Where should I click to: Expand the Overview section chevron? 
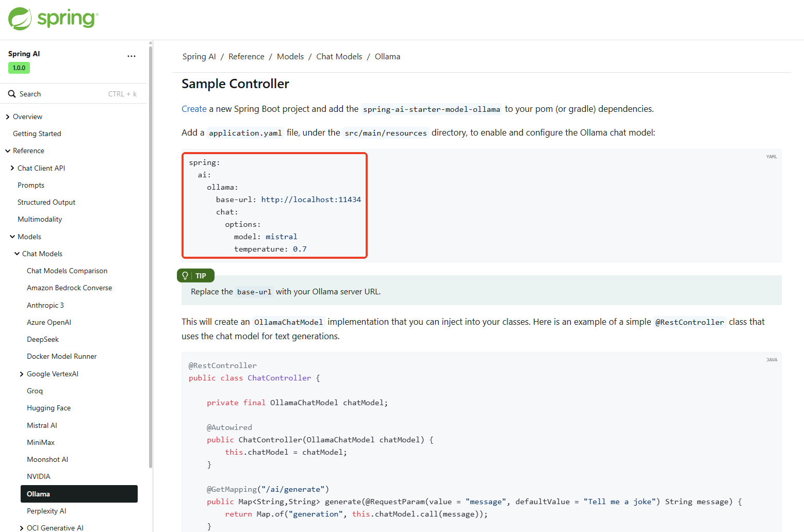[x=8, y=117]
